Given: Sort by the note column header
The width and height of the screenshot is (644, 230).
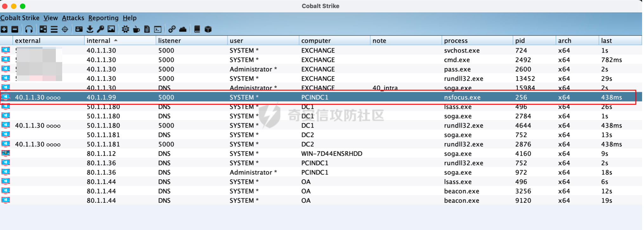Looking at the screenshot, I should [406, 41].
